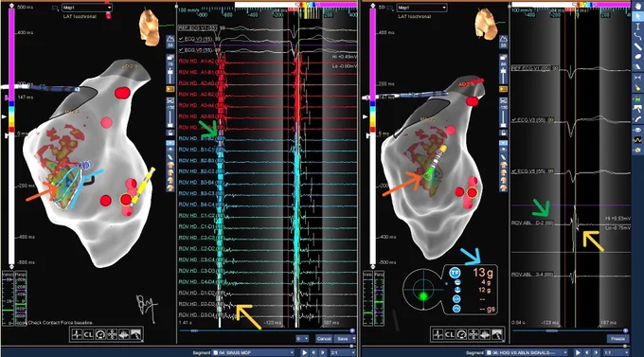The width and height of the screenshot is (644, 357).
Task: Toggle the green indicator icon in right toolbar
Action: [x=637, y=98]
